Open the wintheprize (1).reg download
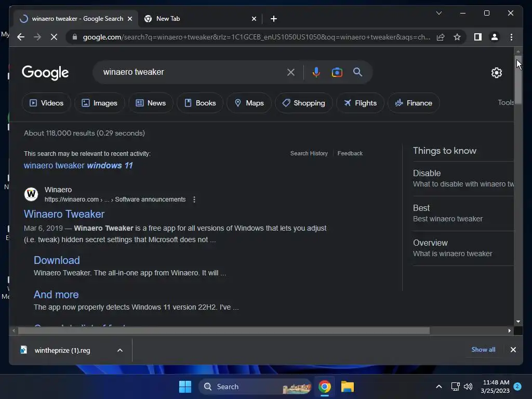532x399 pixels. pyautogui.click(x=63, y=351)
